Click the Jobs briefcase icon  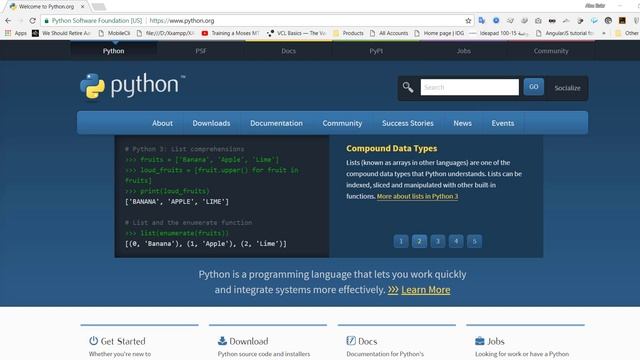pyautogui.click(x=480, y=341)
